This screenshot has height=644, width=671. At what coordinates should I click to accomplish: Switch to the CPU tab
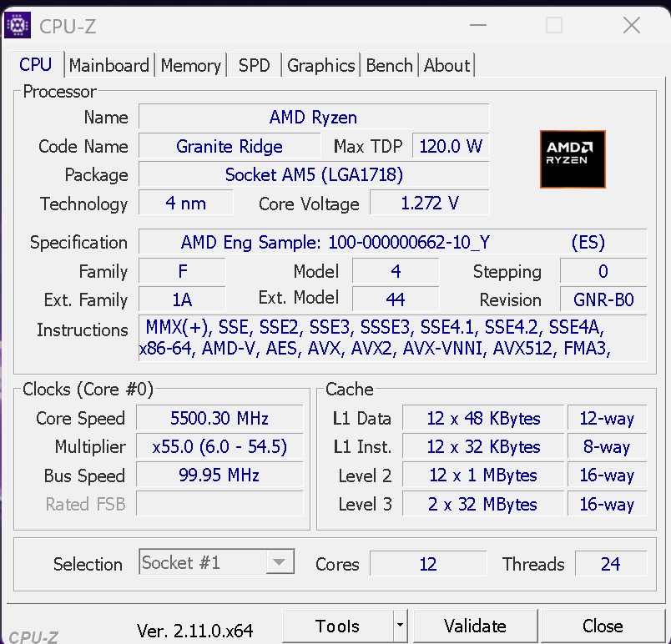coord(36,65)
